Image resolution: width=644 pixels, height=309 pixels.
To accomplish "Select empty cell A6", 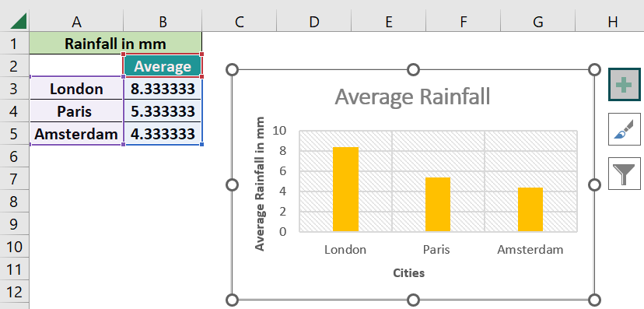I will click(76, 156).
